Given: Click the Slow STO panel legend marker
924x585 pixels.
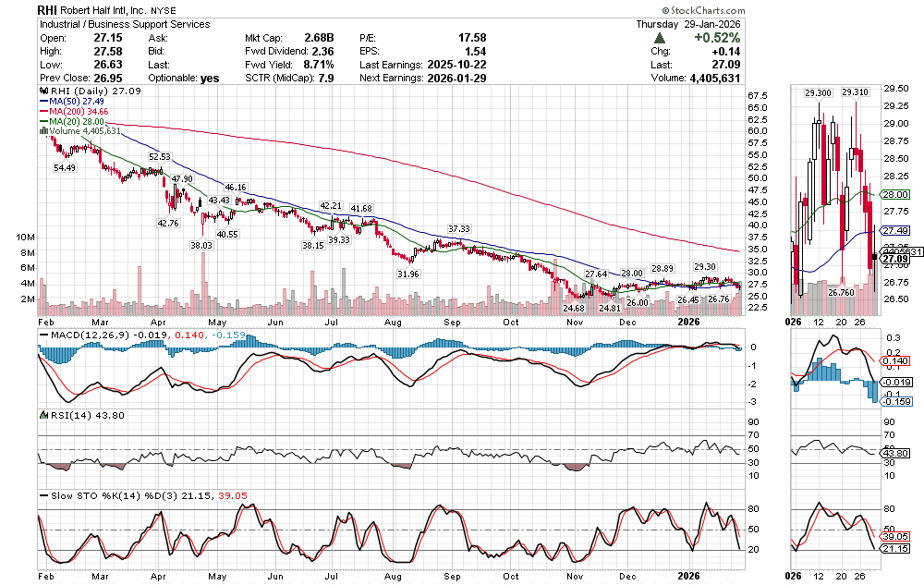Looking at the screenshot, I should (x=42, y=495).
